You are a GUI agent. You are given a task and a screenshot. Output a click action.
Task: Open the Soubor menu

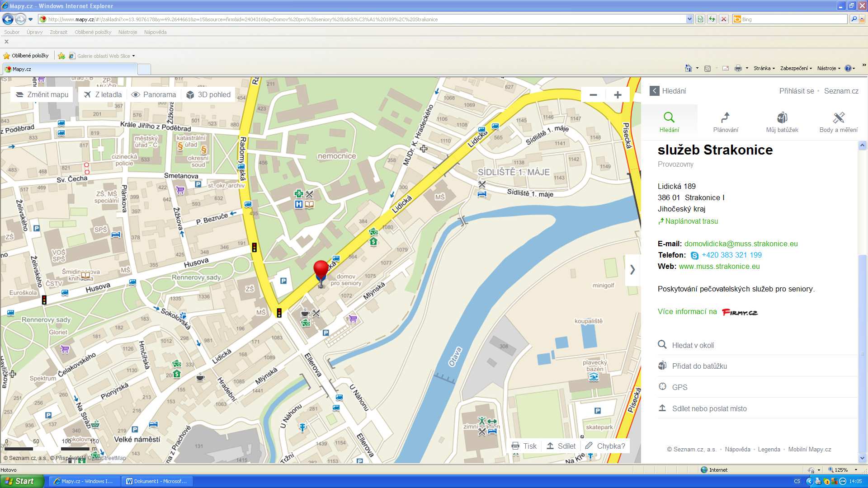(12, 32)
